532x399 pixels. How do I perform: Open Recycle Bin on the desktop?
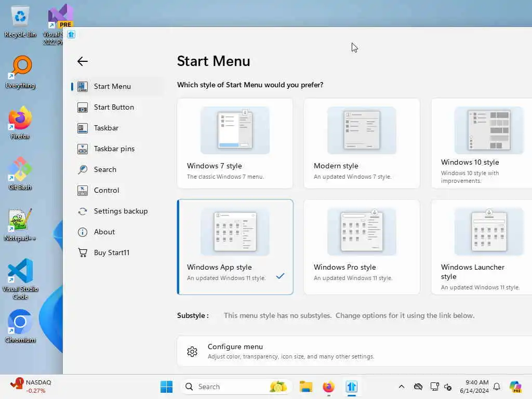tap(20, 21)
